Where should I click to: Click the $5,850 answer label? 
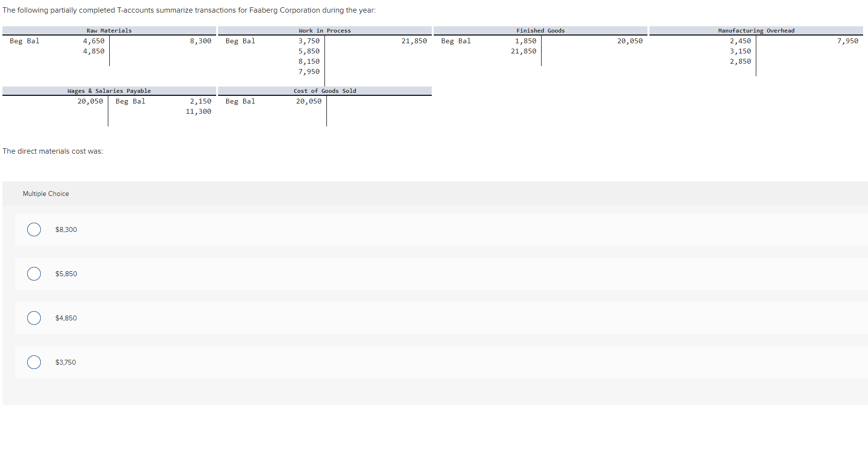[x=66, y=274]
